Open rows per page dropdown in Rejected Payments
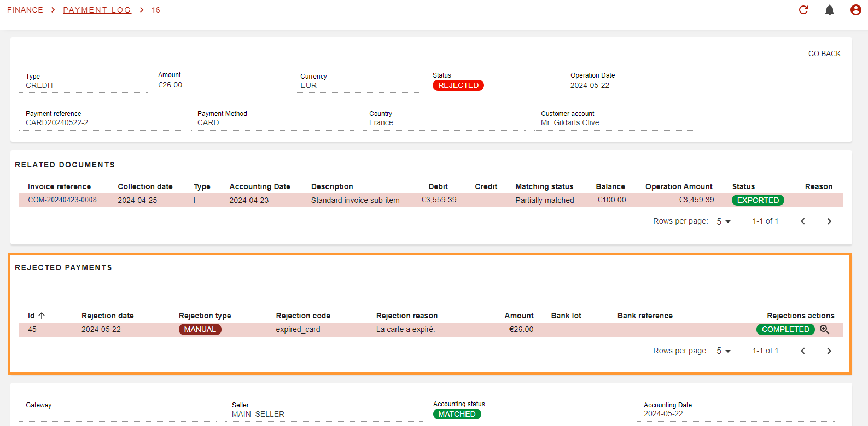The height and width of the screenshot is (426, 868). tap(724, 351)
